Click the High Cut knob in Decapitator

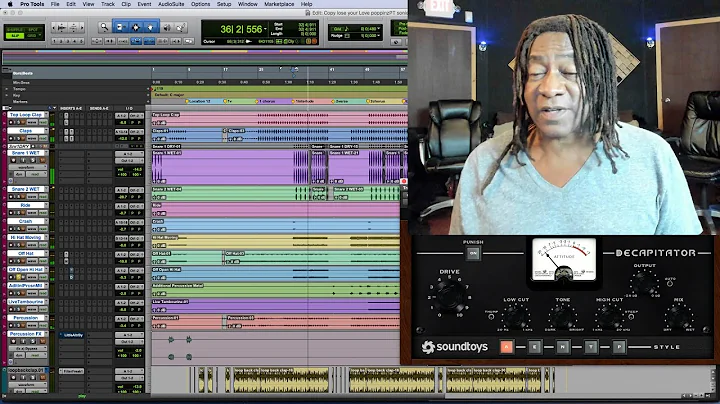coord(609,317)
